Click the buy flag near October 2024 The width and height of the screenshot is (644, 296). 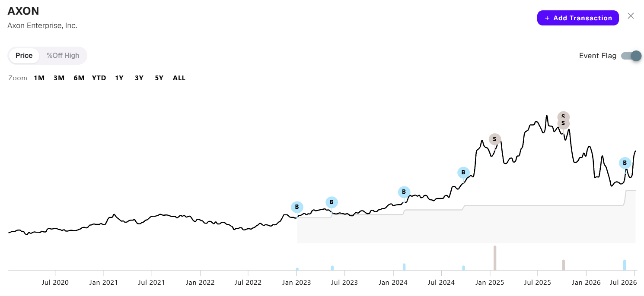click(x=463, y=173)
